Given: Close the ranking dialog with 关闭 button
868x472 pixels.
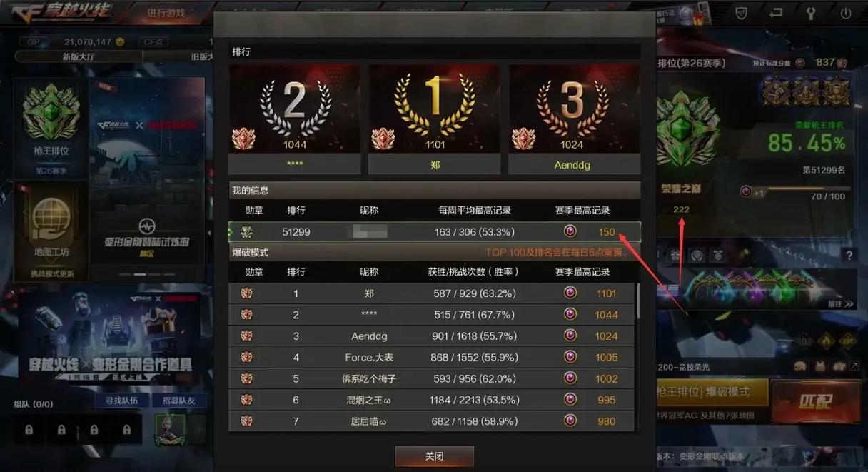Looking at the screenshot, I should (x=434, y=456).
